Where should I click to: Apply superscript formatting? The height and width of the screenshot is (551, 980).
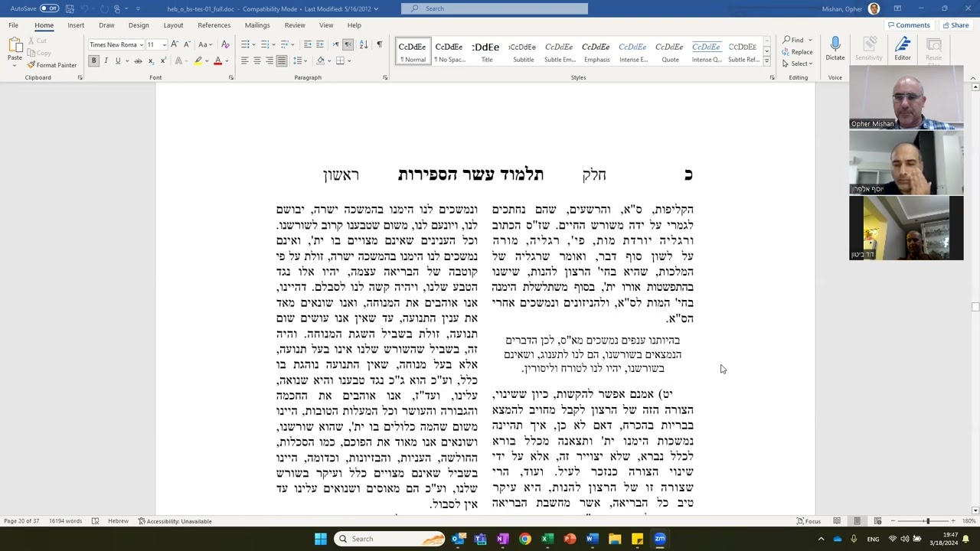coord(163,60)
